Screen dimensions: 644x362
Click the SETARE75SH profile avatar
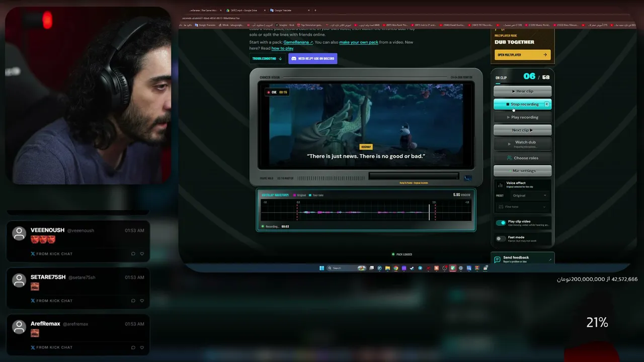[19, 280]
